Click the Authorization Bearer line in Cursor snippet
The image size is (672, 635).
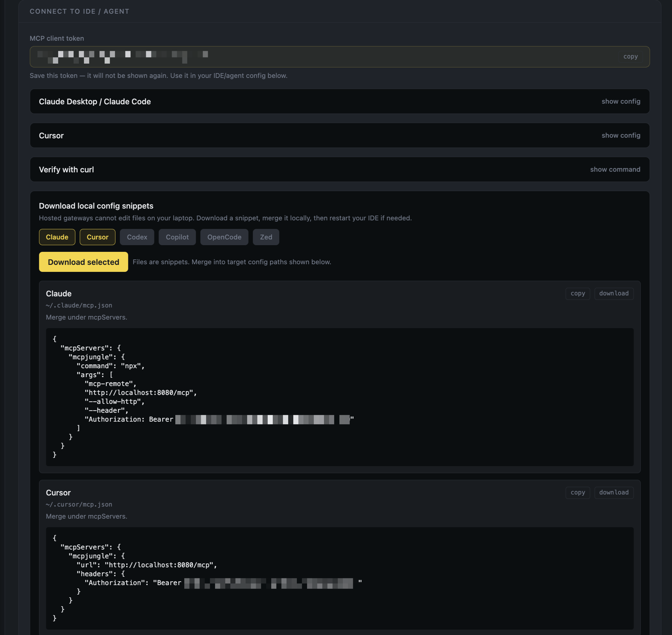coord(223,583)
